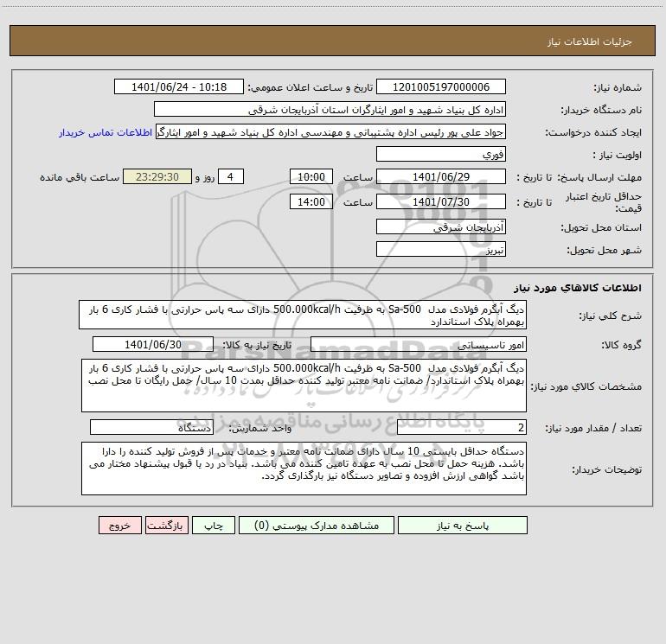This screenshot has height=644, width=666.
Task: Click the مشخصات کالای مورد نیاز text box
Action: pos(304,386)
